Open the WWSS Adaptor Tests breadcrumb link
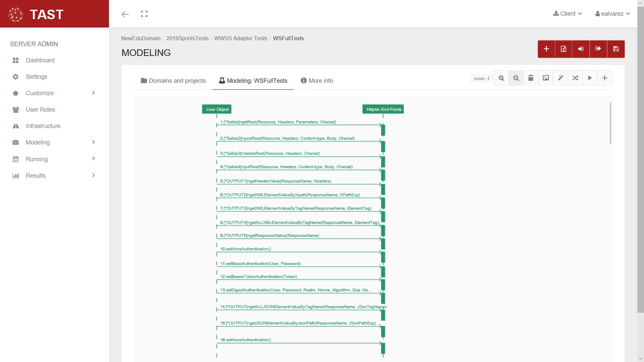This screenshot has width=644, height=362. point(240,38)
